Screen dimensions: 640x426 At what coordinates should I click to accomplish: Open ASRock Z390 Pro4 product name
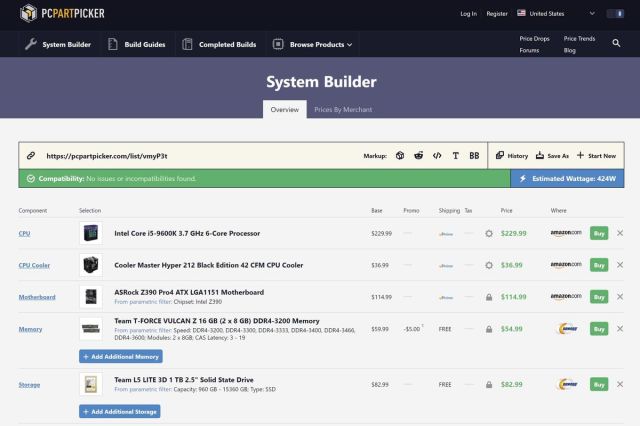189,292
